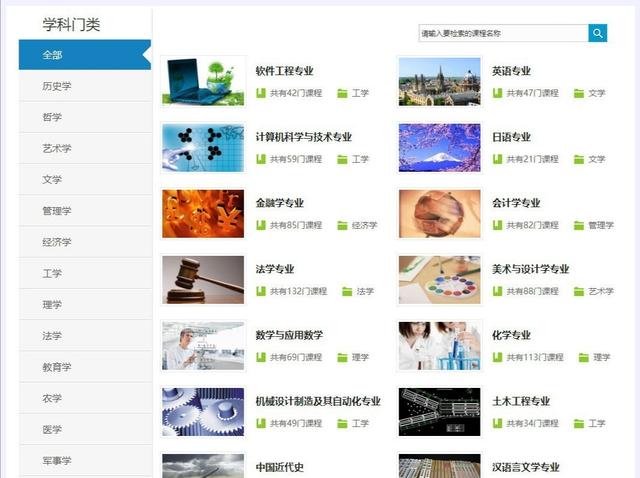
Task: Open the 管理学 sidebar category
Action: pos(85,211)
